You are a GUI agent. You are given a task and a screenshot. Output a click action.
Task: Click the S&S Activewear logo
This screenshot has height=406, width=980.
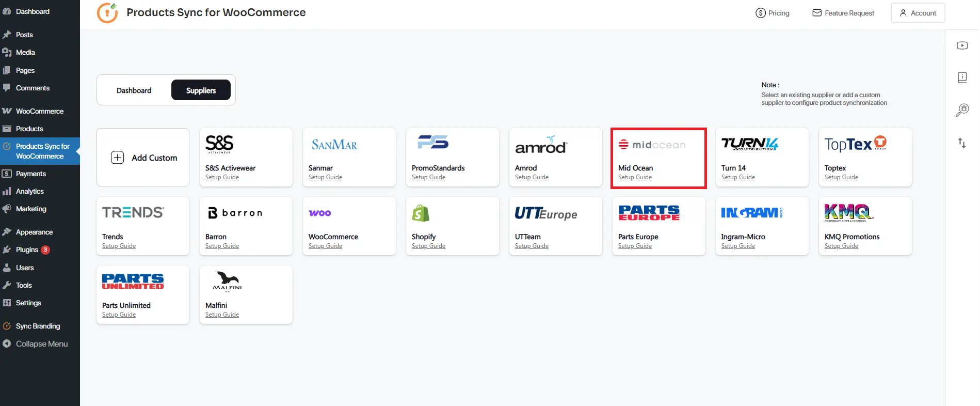(219, 144)
